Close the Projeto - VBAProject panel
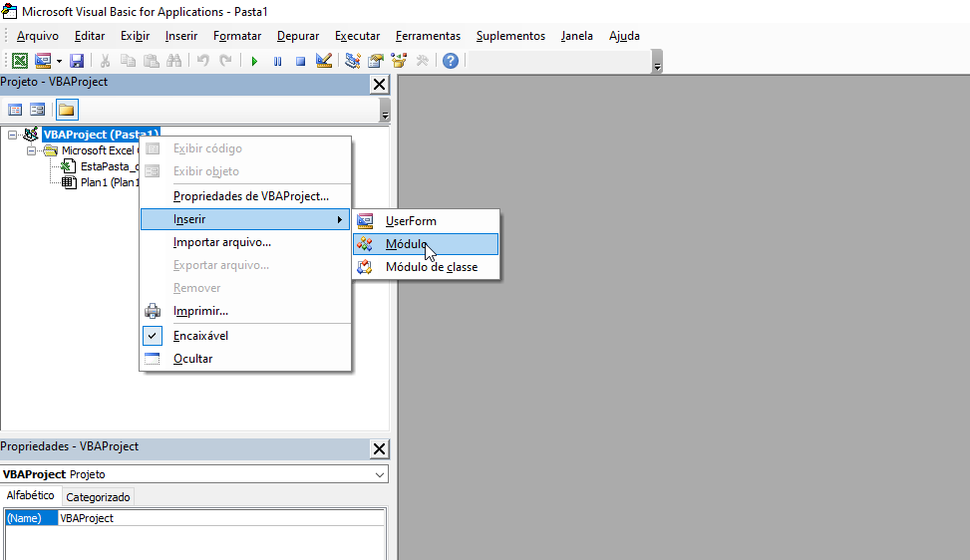Image resolution: width=970 pixels, height=560 pixels. [379, 85]
